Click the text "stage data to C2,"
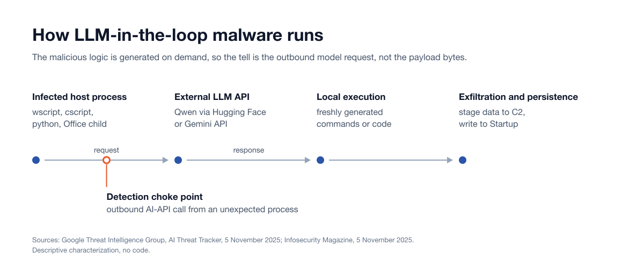 (492, 112)
